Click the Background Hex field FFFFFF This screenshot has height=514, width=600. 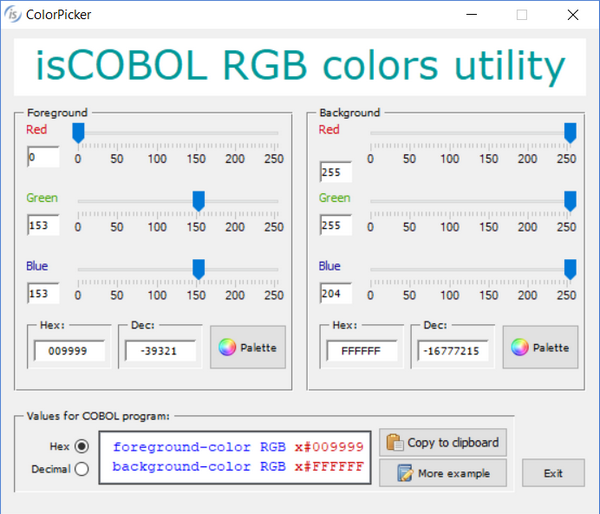[x=362, y=351]
